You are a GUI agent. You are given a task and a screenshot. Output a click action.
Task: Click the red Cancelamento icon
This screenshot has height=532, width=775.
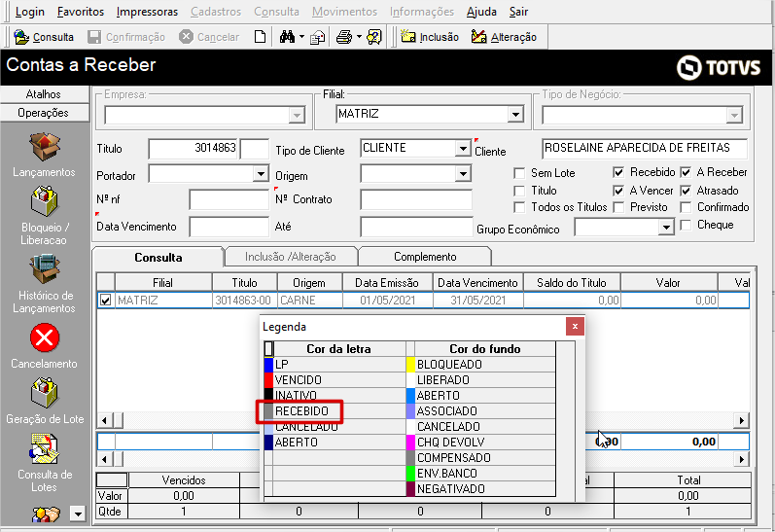coord(45,337)
